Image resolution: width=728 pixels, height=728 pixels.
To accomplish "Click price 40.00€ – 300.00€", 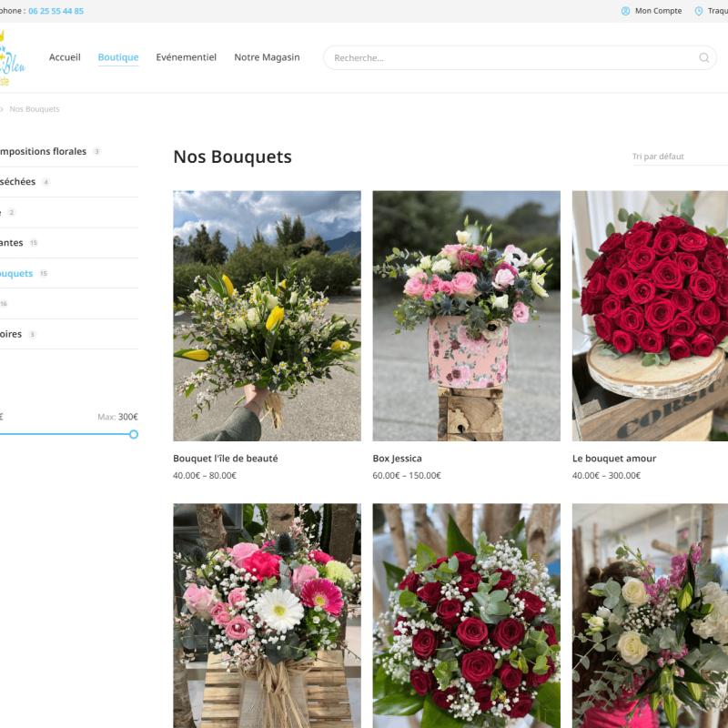I will click(606, 475).
